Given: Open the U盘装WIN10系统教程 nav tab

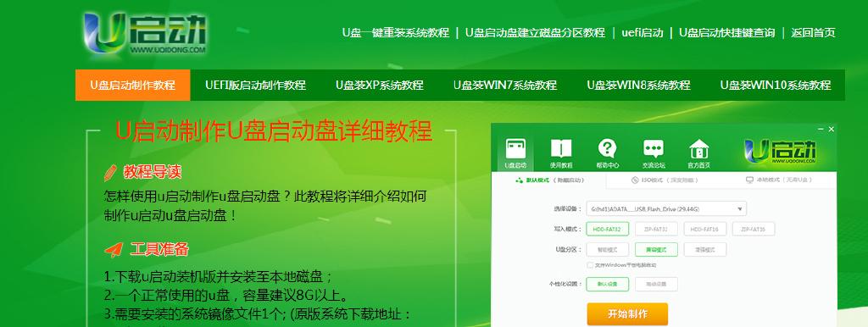Looking at the screenshot, I should coord(776,86).
